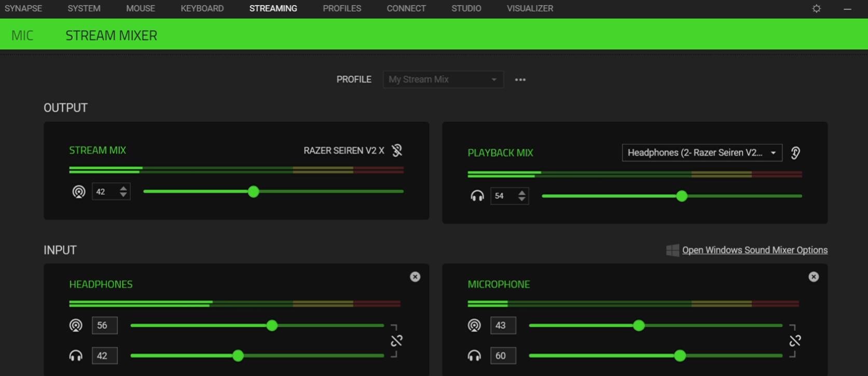Click the Playback Mix headphones volume icon

click(x=477, y=196)
